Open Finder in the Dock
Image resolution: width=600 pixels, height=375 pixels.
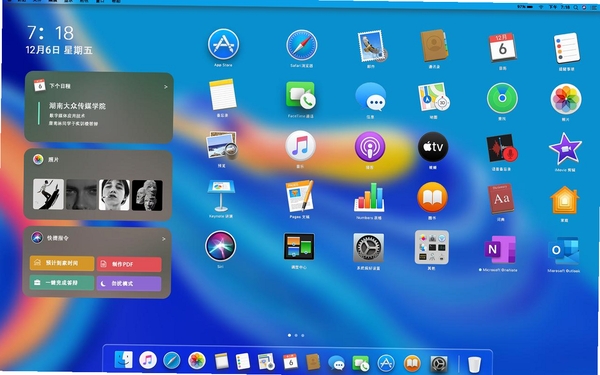(x=123, y=360)
